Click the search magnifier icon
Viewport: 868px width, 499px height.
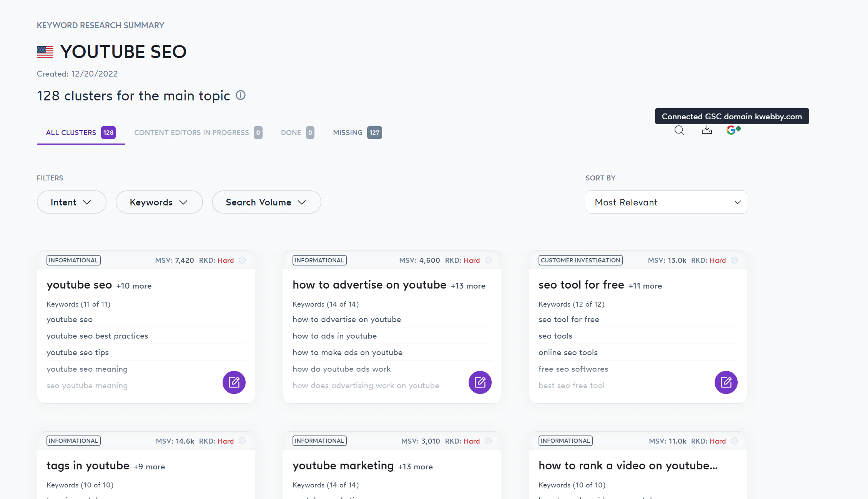point(679,130)
